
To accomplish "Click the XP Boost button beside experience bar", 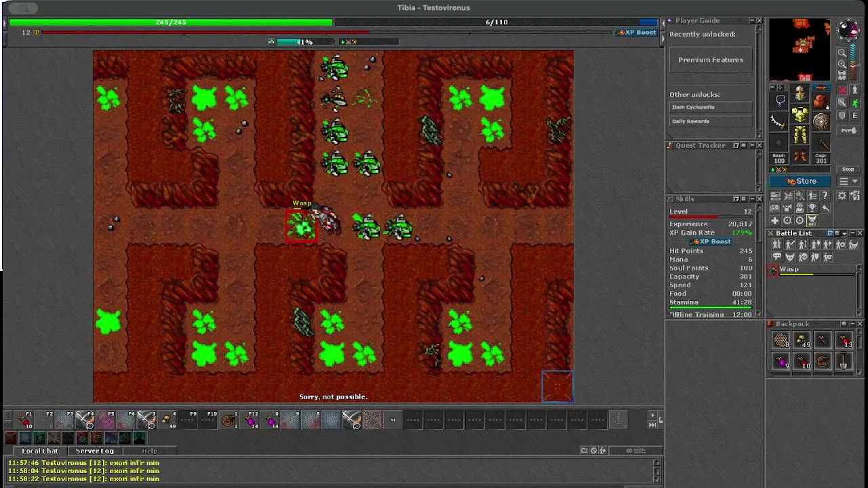I will [x=637, y=33].
